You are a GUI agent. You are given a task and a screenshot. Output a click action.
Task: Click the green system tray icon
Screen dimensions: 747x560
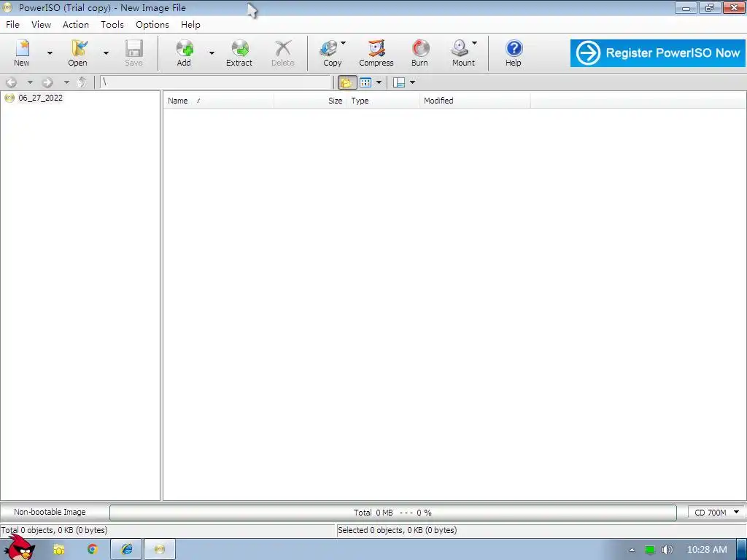650,550
